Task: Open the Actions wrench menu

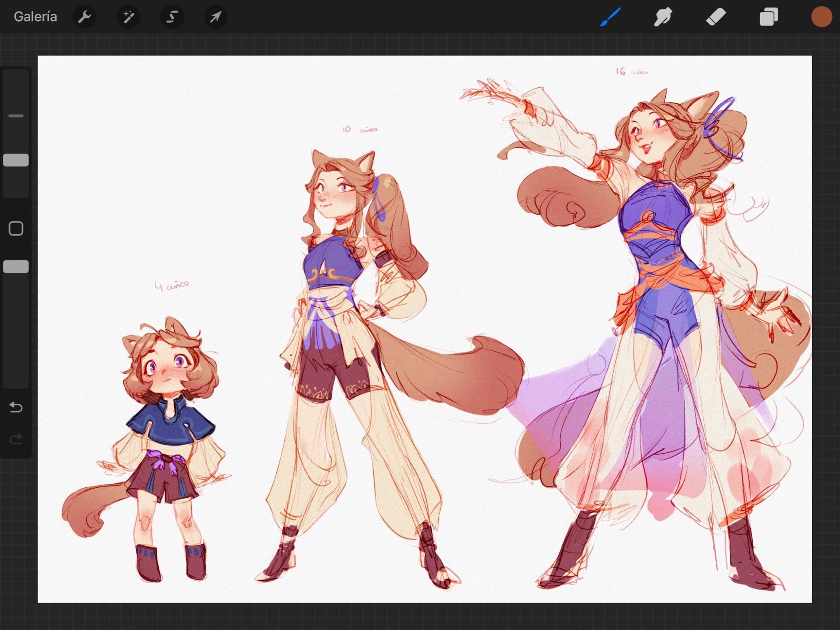Action: (x=84, y=17)
